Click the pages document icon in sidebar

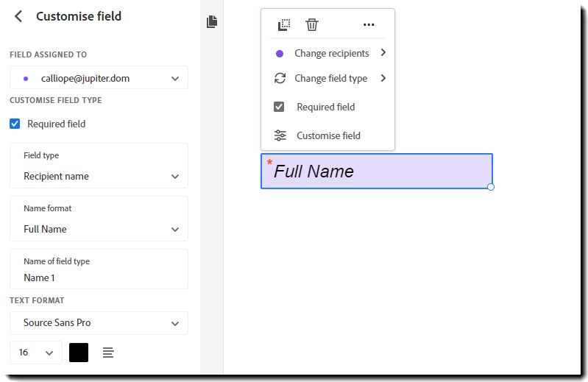pyautogui.click(x=212, y=21)
